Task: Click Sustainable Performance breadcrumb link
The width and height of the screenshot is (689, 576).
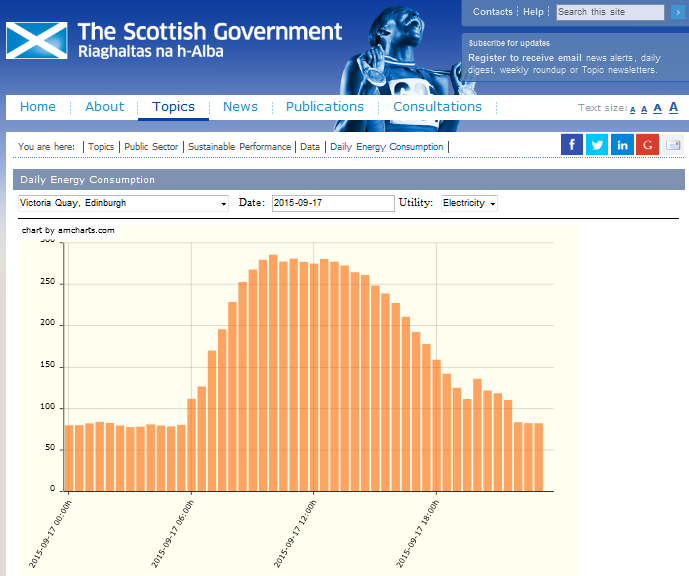Action: coord(239,147)
